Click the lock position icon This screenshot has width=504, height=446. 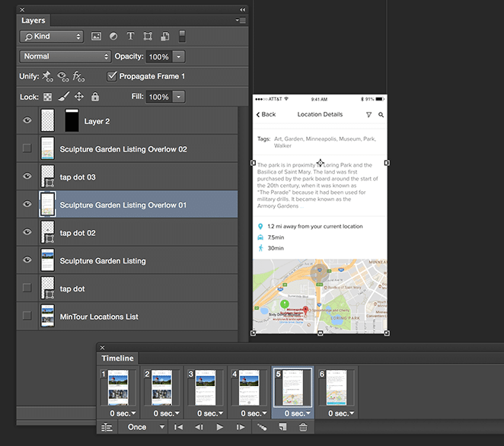(79, 97)
